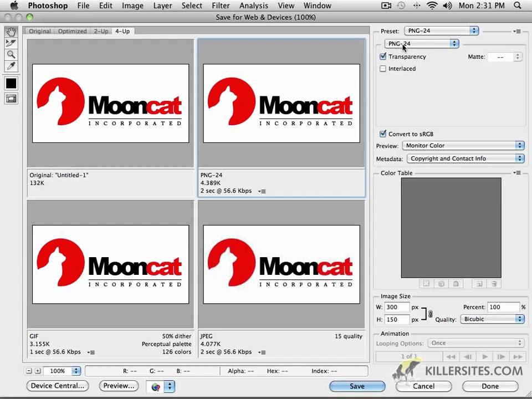Open the Preview Monitor Color dropdown
The image size is (532, 399).
click(x=463, y=146)
